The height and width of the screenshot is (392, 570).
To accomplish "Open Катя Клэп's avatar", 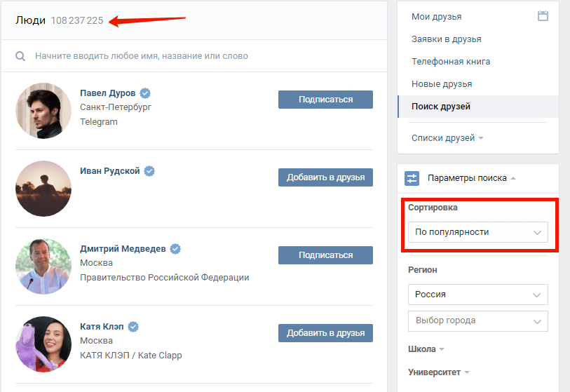I will (x=43, y=344).
